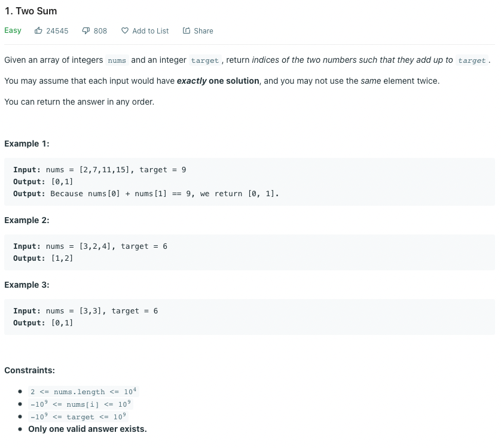Click the target code tag after 'an integer'
Screen dimensions: 501x448
point(205,60)
